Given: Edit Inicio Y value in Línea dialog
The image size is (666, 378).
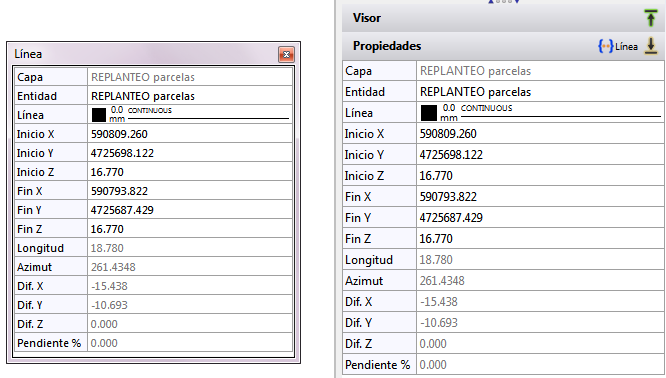Looking at the screenshot, I should (x=190, y=153).
